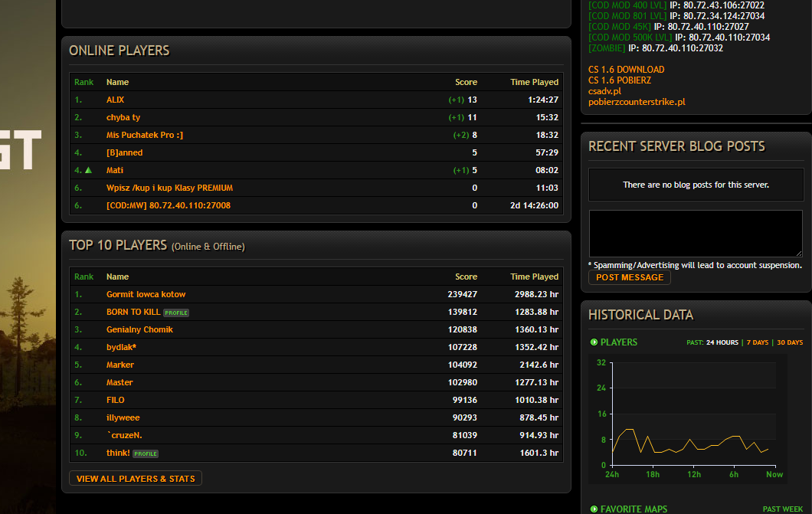Open VIEW ALL PLAYERS & STATS
This screenshot has width=812, height=514.
point(136,479)
